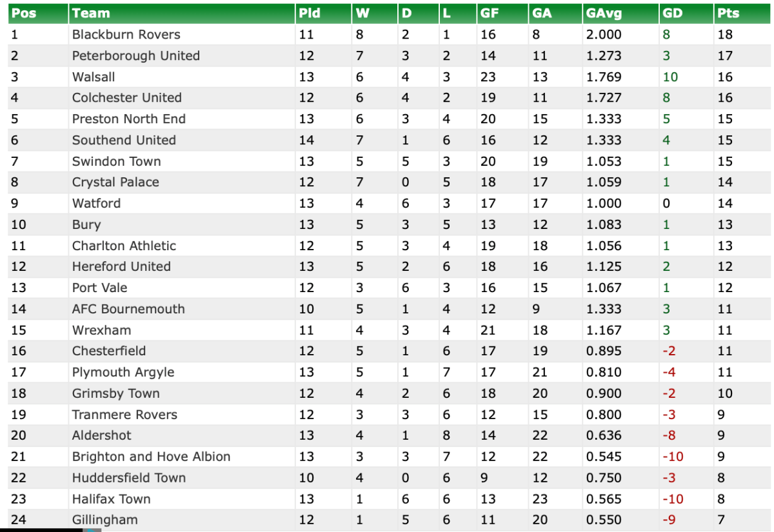The width and height of the screenshot is (774, 532).
Task: Select Huddersfield Town's position number 22
Action: pyautogui.click(x=19, y=478)
